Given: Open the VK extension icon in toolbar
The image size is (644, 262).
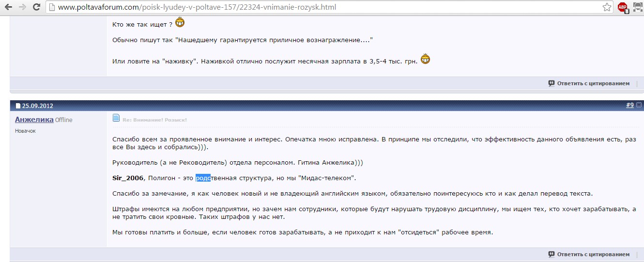Looking at the screenshot, I should click(638, 7).
